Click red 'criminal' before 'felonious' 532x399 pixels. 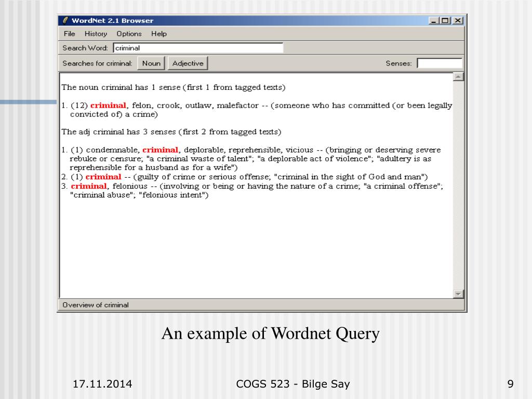click(89, 187)
